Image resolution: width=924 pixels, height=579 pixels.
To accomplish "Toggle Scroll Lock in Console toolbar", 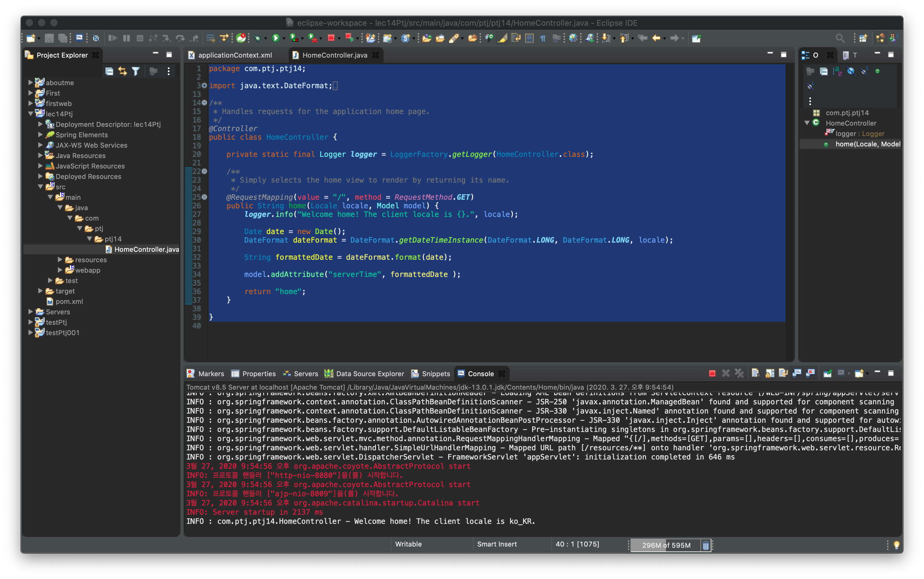I will (769, 373).
